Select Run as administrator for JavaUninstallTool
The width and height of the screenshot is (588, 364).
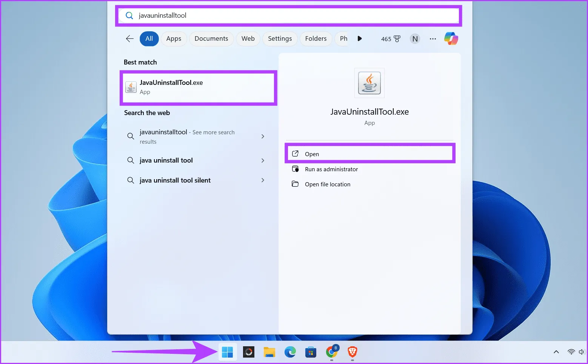coord(331,169)
